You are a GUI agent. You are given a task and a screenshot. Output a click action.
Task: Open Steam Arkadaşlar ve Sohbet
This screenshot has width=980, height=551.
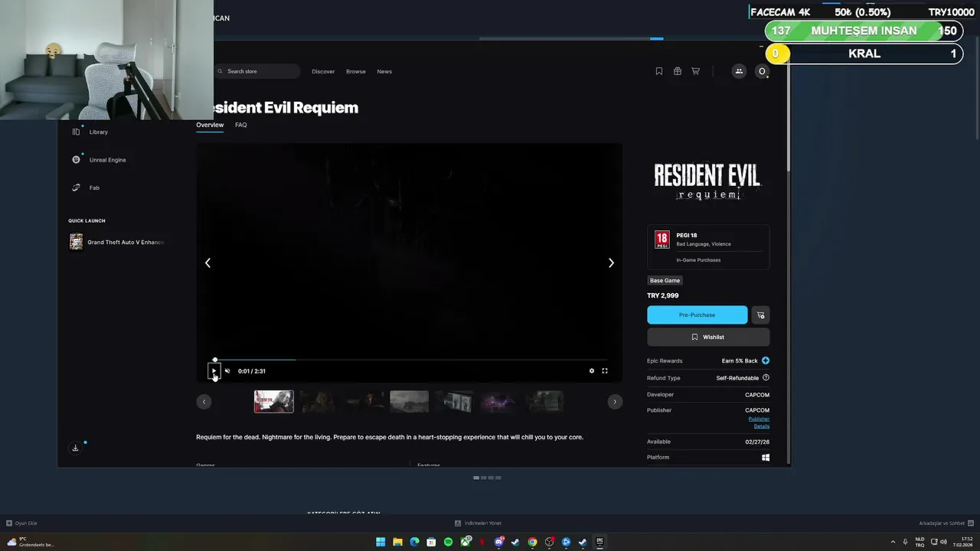pyautogui.click(x=946, y=523)
